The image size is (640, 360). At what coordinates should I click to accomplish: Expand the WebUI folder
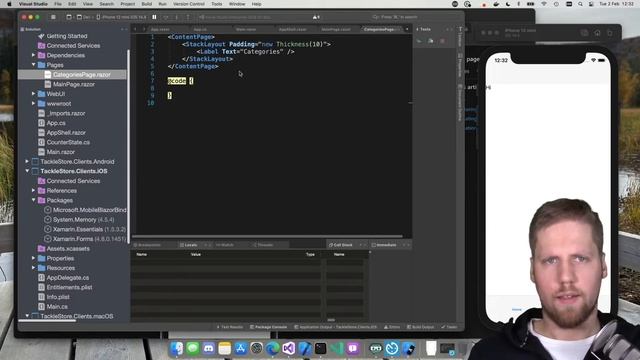(33, 94)
